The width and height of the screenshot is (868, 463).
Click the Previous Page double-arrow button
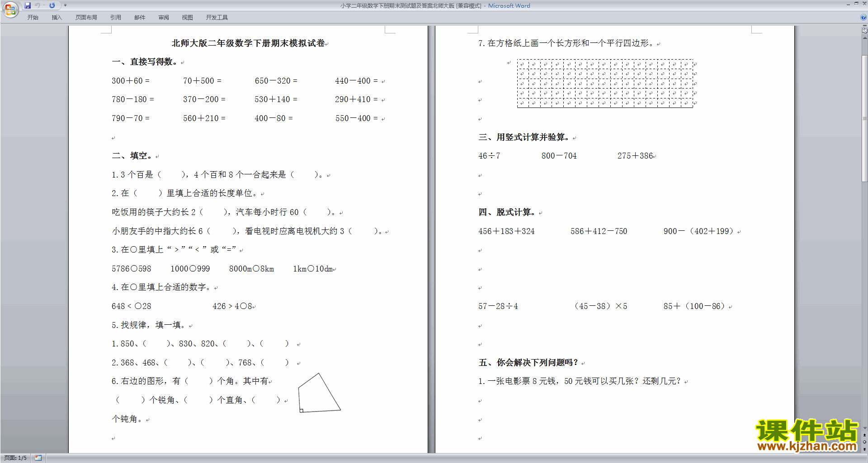[864, 435]
